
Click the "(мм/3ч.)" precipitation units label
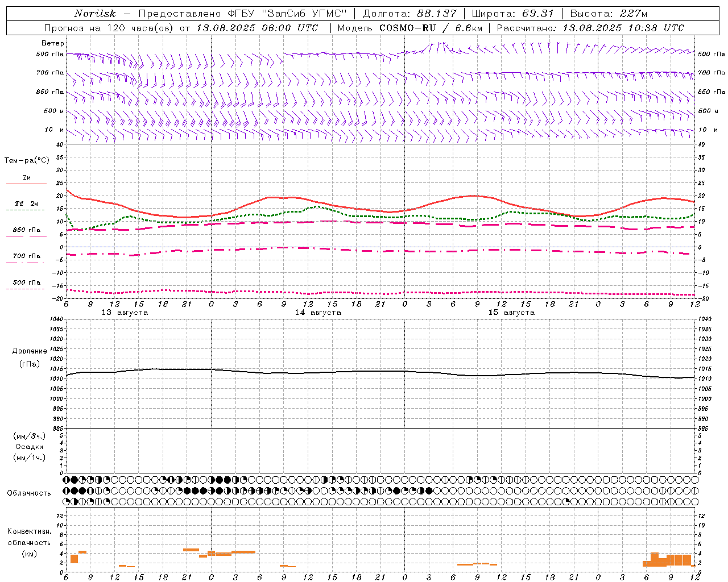pos(30,436)
